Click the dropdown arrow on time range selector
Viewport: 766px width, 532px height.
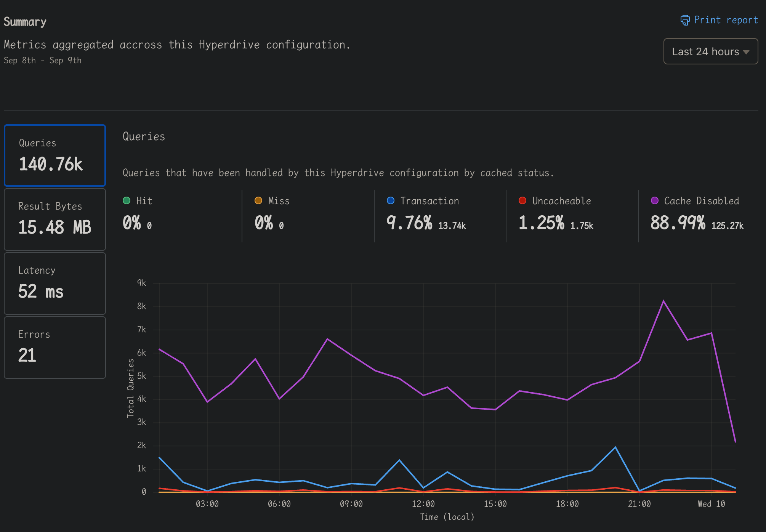tap(746, 52)
